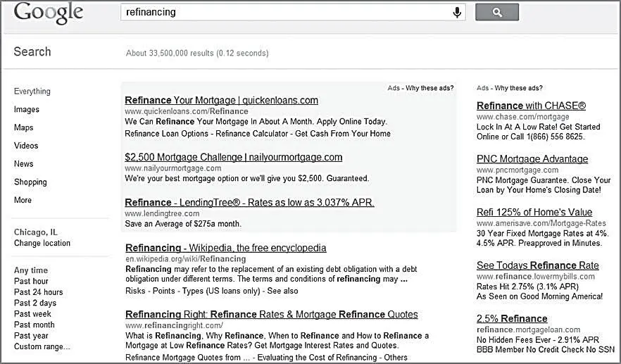Click the Search heading label
Viewport: 621px width, 364px height.
(x=32, y=51)
